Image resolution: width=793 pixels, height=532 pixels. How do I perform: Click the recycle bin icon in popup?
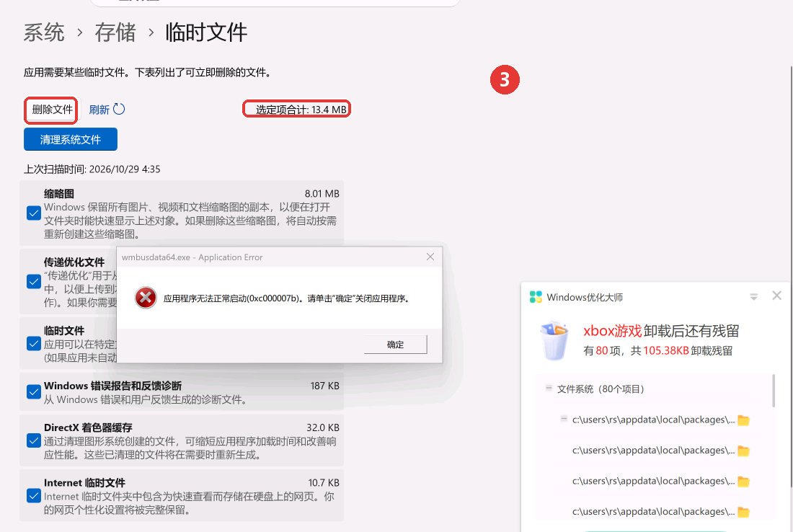(x=554, y=340)
